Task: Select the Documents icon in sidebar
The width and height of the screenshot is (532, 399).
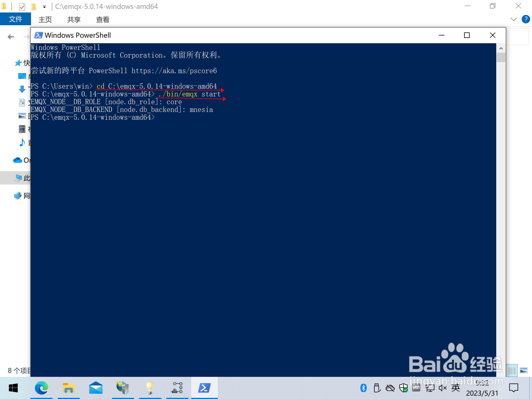Action: (22, 102)
